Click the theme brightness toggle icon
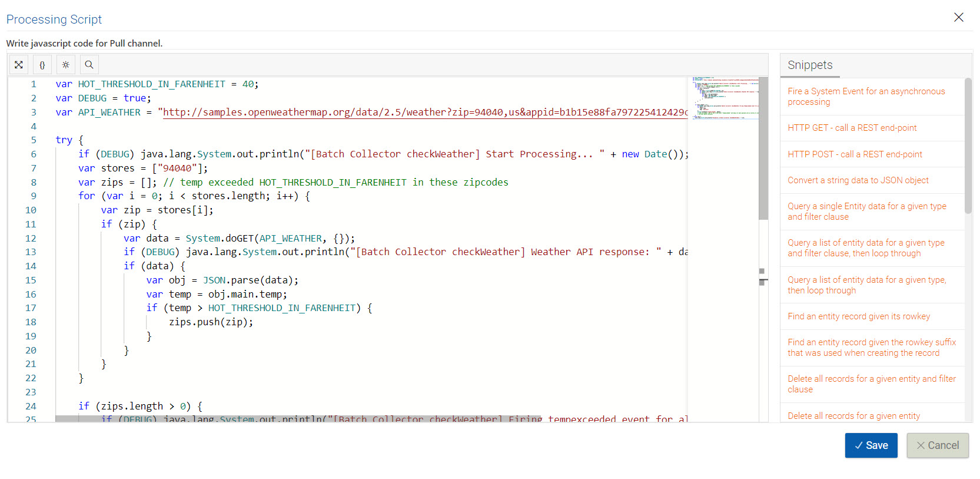The width and height of the screenshot is (980, 479). [66, 65]
